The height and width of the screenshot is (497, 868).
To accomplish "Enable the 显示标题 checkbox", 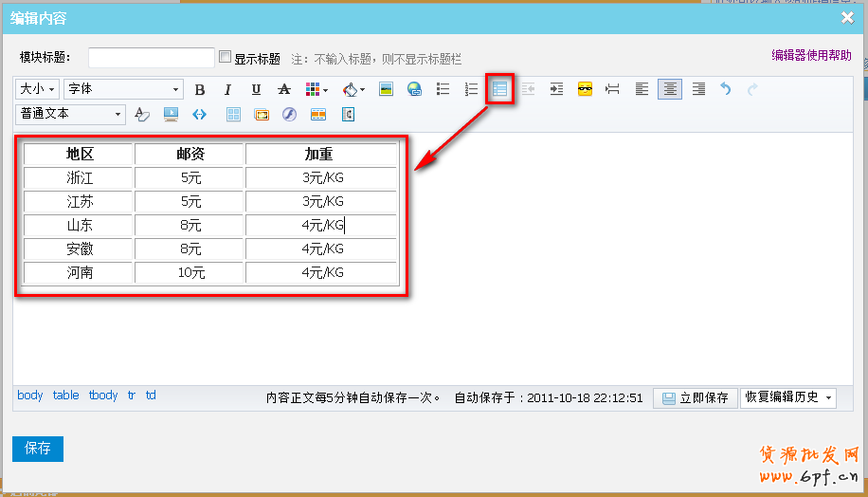I will (x=226, y=57).
